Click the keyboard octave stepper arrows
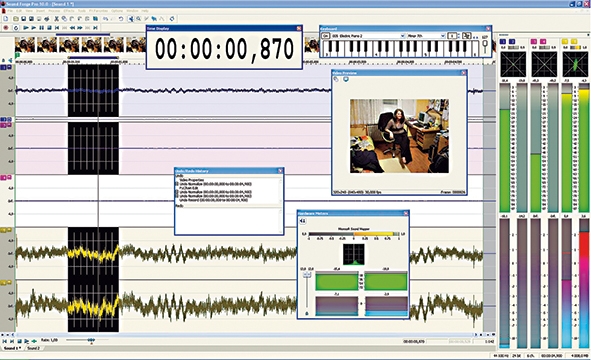 459,36
